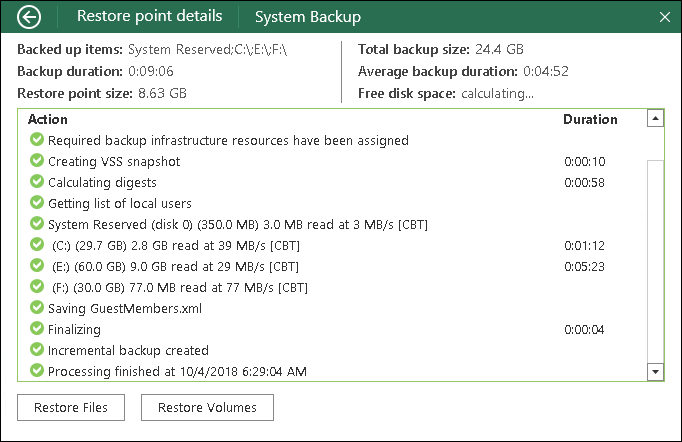682x442 pixels.
Task: Click the Restore Files button
Action: click(71, 408)
